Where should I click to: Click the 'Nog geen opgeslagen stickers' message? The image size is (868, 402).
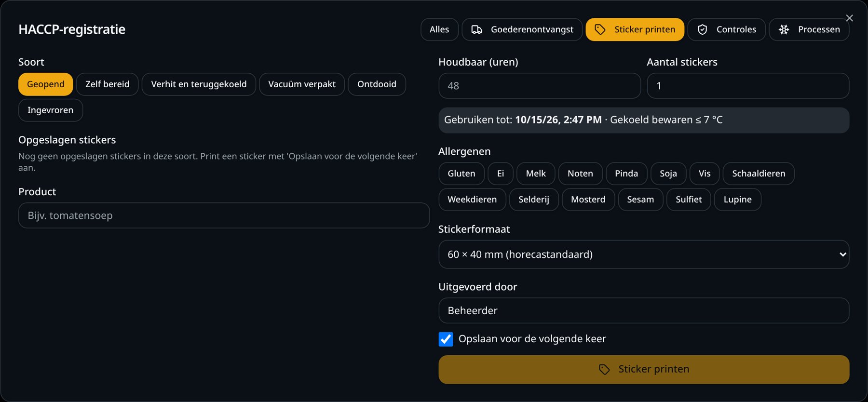(x=218, y=162)
